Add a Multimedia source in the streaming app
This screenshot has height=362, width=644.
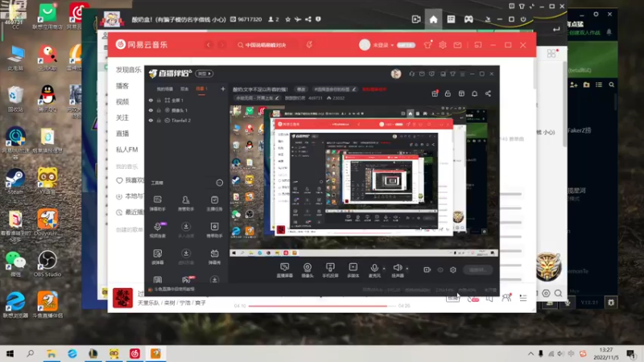click(353, 270)
